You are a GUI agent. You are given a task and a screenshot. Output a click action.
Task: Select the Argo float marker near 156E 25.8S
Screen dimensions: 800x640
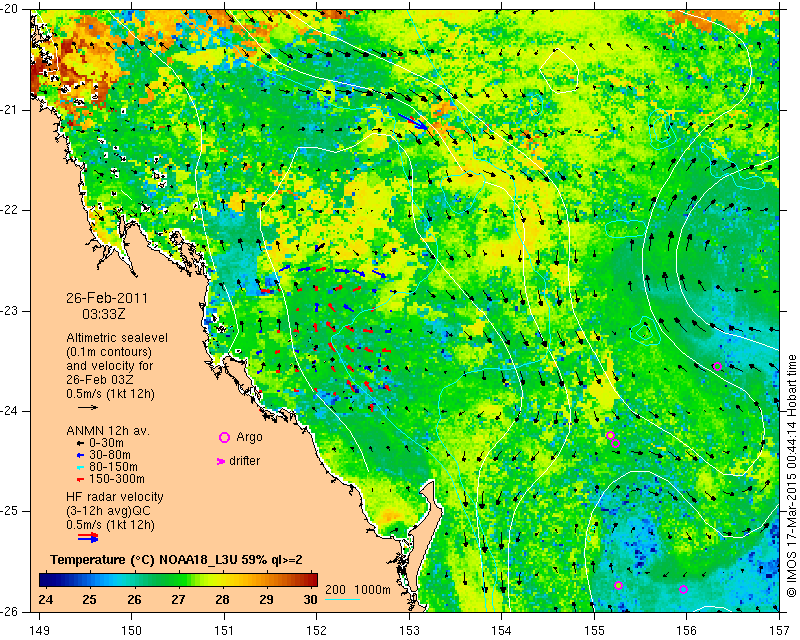click(x=684, y=589)
